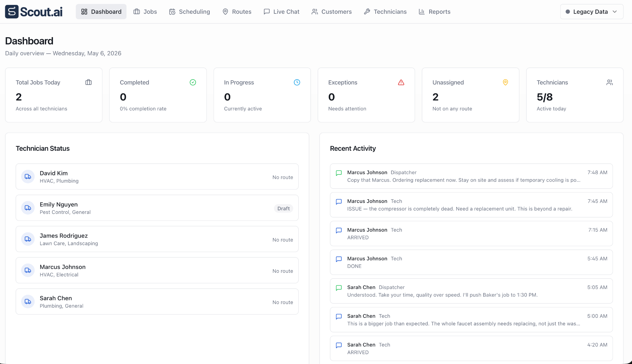Click the Scout.ai logo
The height and width of the screenshot is (364, 632).
[x=34, y=12]
